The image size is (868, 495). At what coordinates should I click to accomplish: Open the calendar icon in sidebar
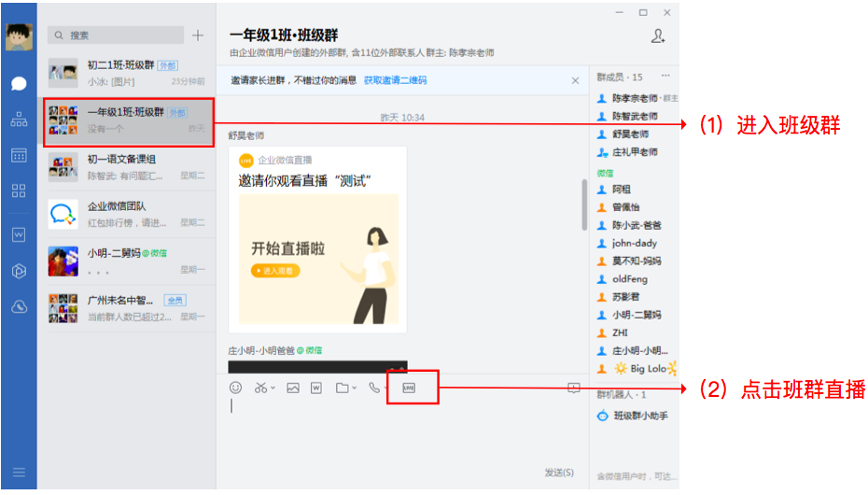coord(19,156)
